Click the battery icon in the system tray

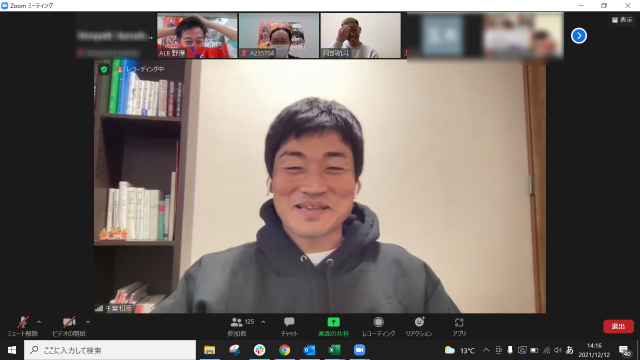(534, 350)
